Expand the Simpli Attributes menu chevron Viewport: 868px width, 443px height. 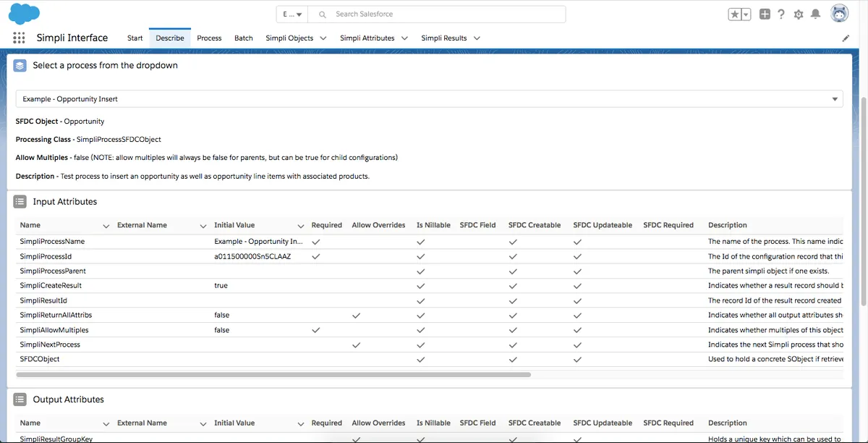[404, 38]
